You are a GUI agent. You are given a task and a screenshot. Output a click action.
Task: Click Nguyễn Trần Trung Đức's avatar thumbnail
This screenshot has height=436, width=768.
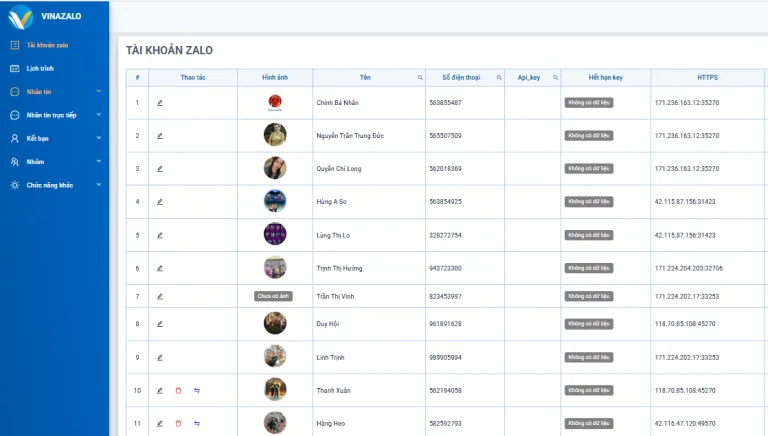275,135
